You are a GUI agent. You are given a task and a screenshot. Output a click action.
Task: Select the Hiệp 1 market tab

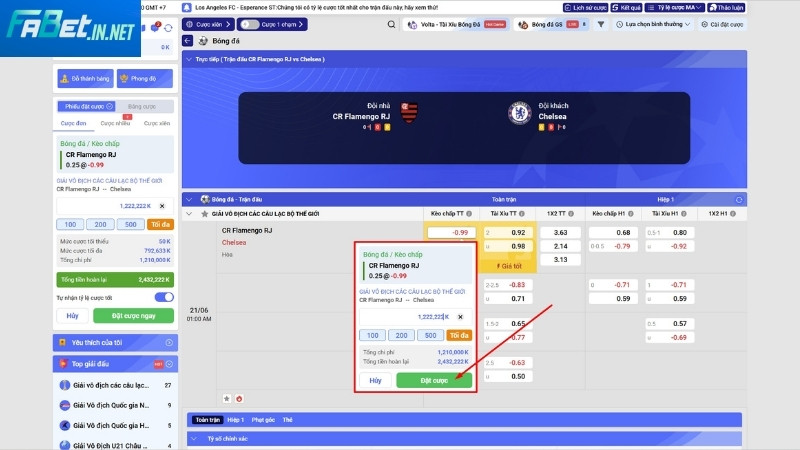tap(236, 420)
